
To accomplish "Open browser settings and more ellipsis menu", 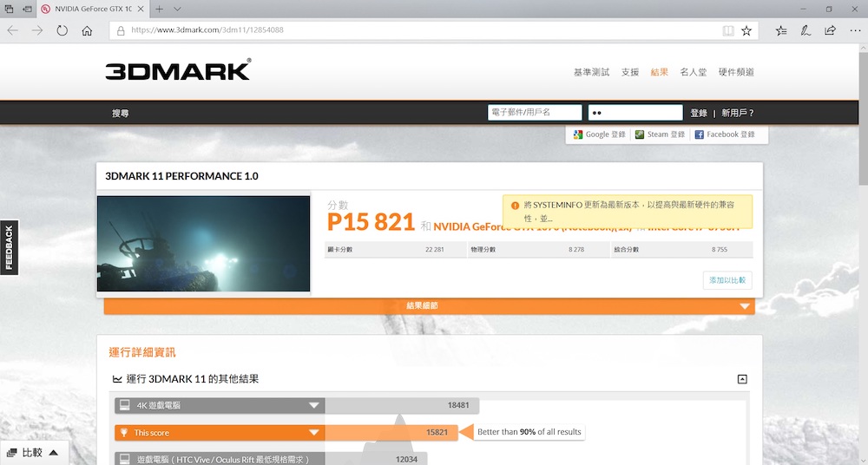I will (855, 30).
